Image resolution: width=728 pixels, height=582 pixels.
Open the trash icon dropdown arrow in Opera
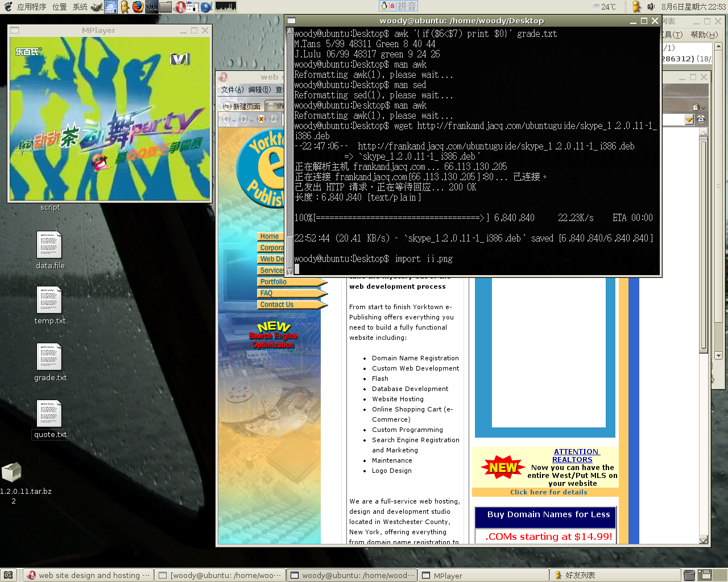click(x=703, y=107)
